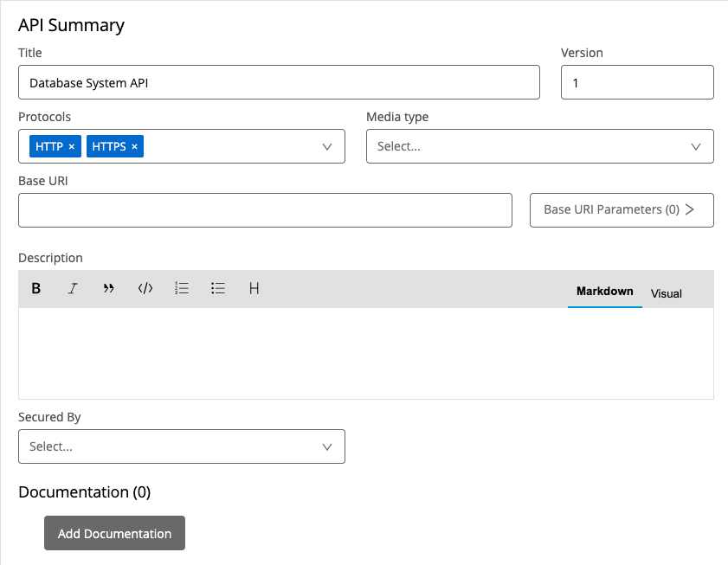The image size is (728, 565).
Task: Insert code formatting in Description editor
Action: pyautogui.click(x=145, y=289)
